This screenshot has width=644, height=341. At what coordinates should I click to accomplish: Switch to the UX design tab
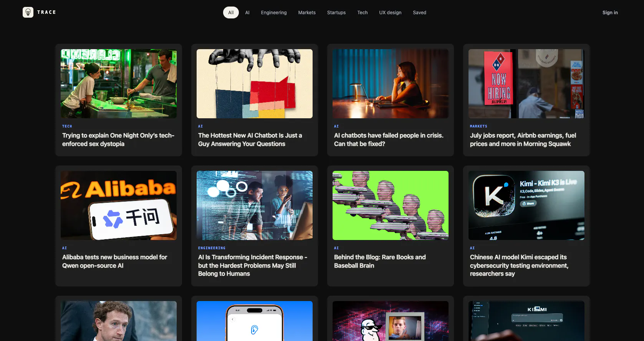pos(390,13)
